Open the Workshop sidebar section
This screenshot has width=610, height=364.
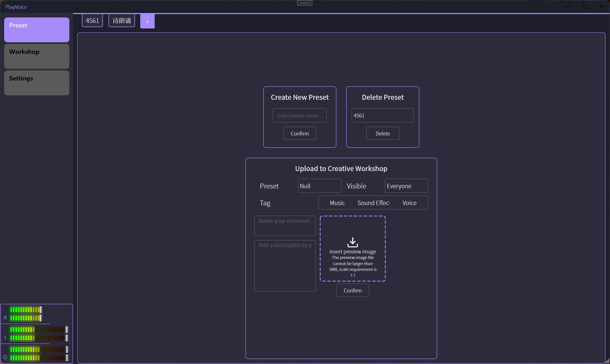pyautogui.click(x=37, y=56)
